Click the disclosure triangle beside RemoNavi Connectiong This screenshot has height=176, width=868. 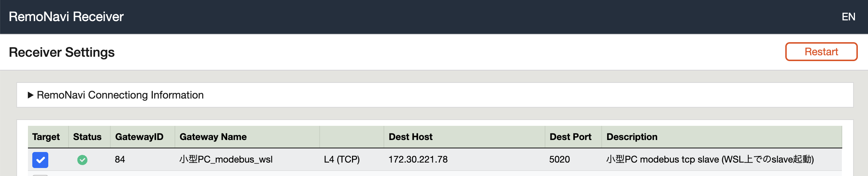[30, 95]
